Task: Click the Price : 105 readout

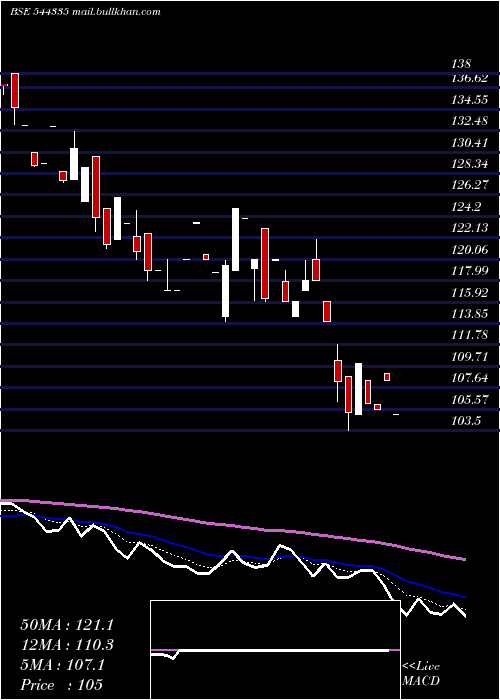Action: [62, 685]
